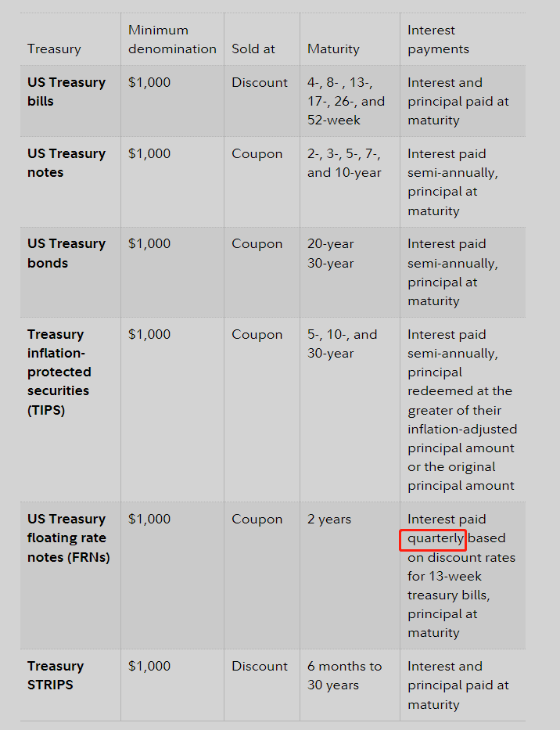Click the "Maturity" column header

[x=333, y=49]
